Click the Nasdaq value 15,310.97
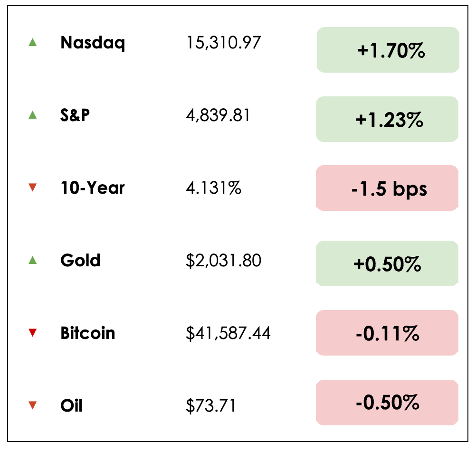 click(223, 43)
